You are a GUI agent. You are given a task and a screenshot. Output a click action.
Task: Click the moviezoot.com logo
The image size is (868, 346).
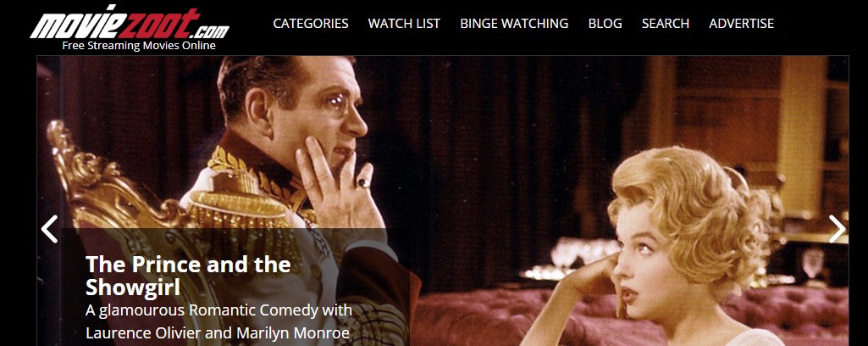click(130, 23)
